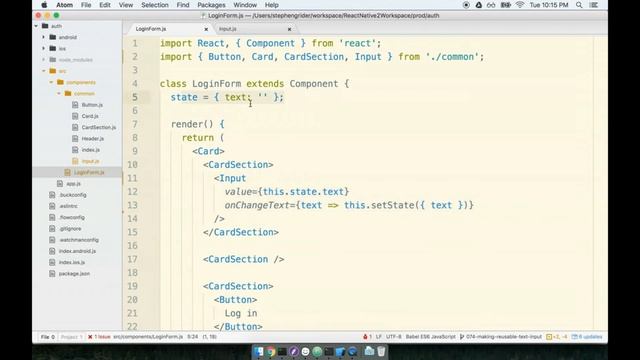Screen dimensions: 640x360
Task: Change the UTF-8 file encoding
Action: tap(393, 337)
